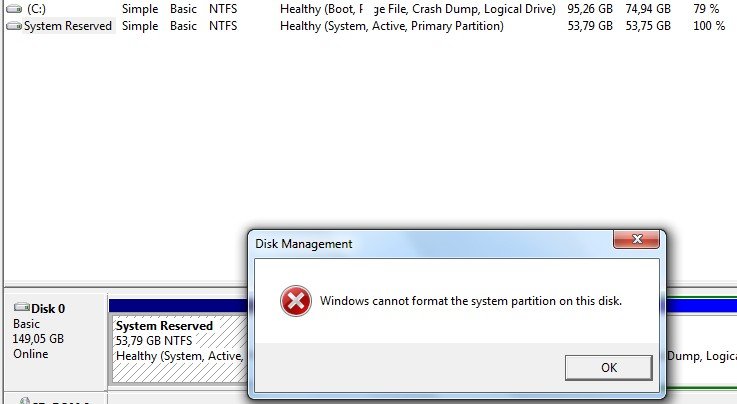
Task: Click the bright blue bar above the logical drive
Action: click(702, 306)
